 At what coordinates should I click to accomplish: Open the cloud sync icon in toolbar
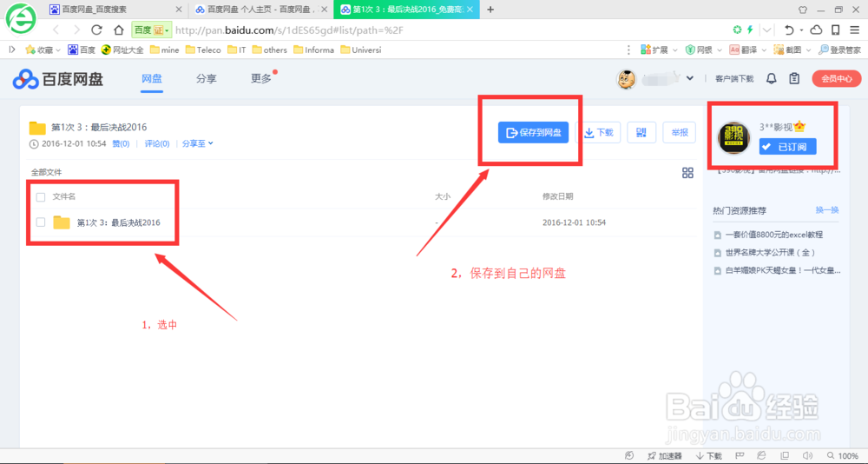pos(816,30)
